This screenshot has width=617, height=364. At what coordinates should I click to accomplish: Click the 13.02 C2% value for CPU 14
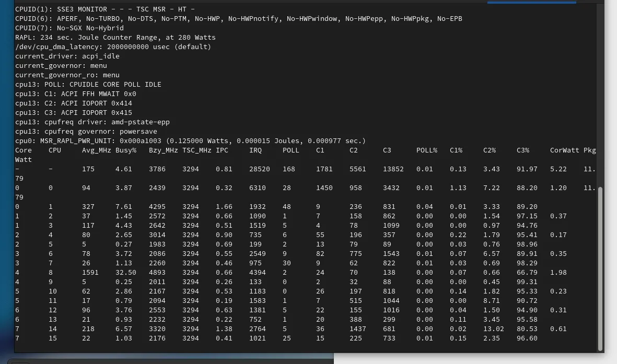pos(493,329)
